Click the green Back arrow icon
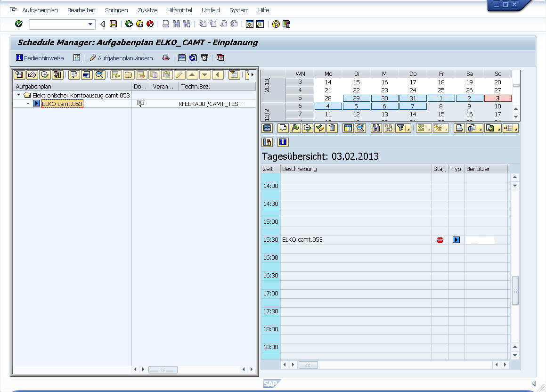 (x=129, y=24)
